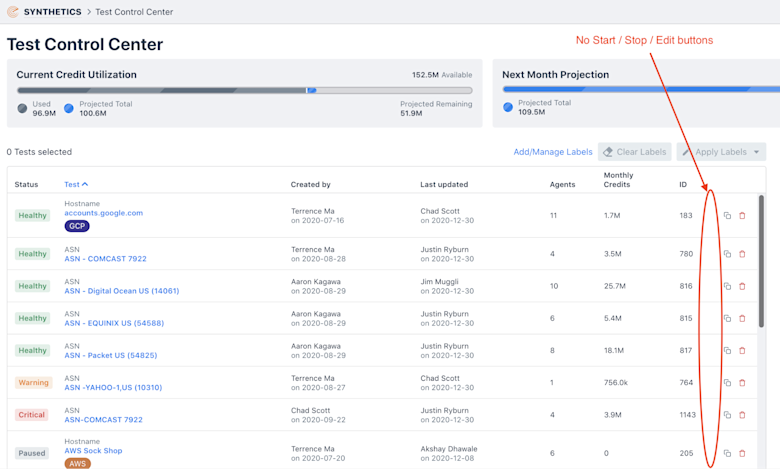The width and height of the screenshot is (780, 469).
Task: Copy the ASN - COMCAST 7922 test
Action: coord(727,254)
